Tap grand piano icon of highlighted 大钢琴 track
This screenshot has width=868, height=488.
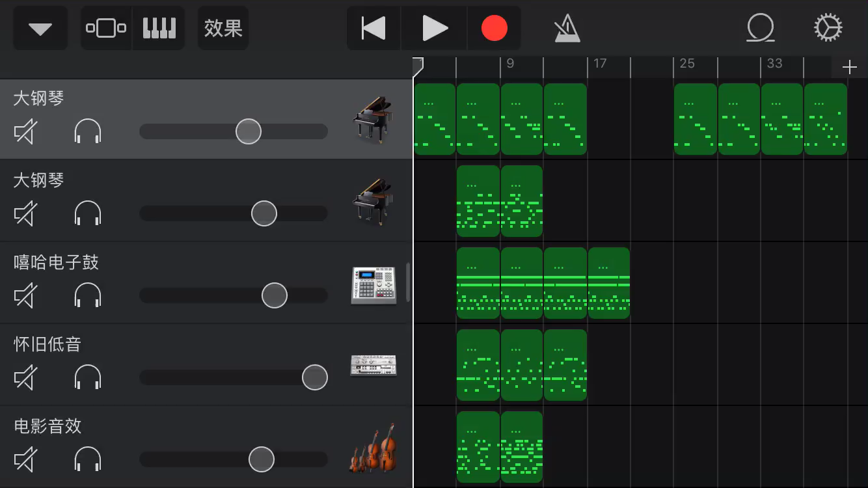coord(373,120)
